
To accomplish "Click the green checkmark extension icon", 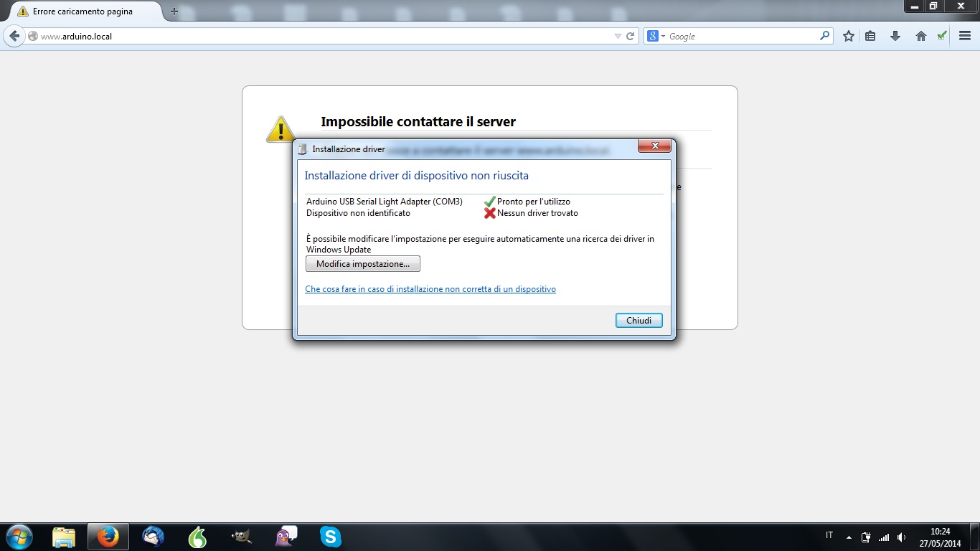I will point(942,35).
